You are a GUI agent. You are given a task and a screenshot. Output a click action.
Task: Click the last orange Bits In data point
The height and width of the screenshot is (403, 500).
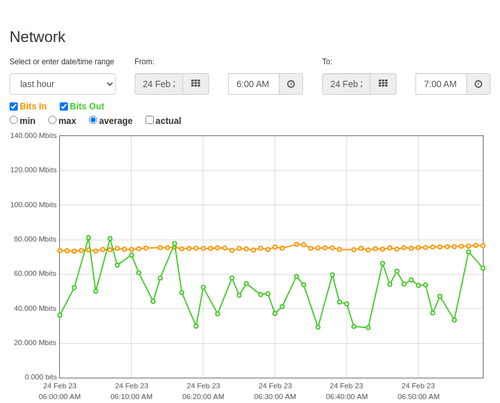(x=483, y=246)
